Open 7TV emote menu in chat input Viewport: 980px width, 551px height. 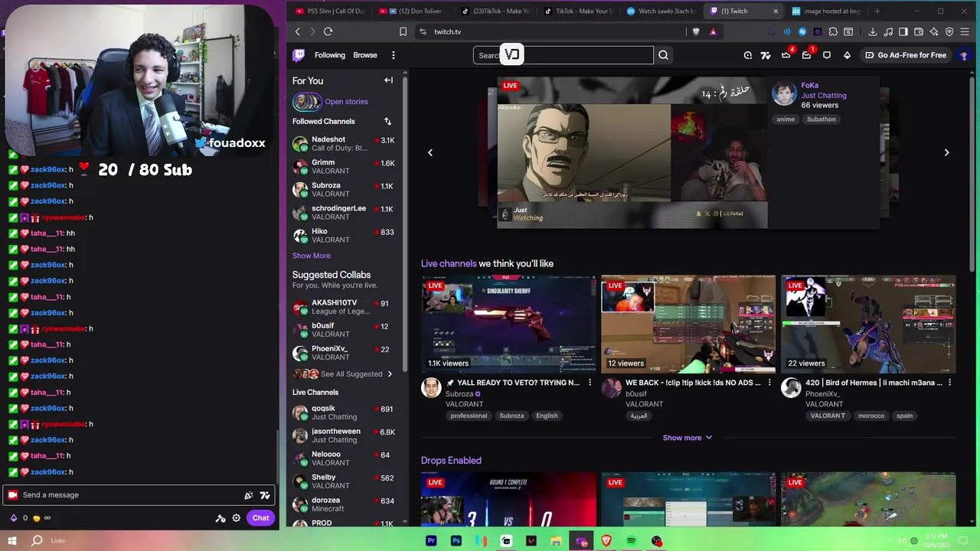[x=265, y=495]
